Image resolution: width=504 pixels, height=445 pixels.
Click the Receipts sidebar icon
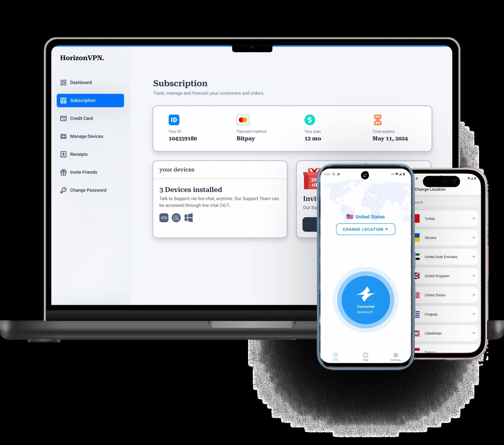point(64,154)
